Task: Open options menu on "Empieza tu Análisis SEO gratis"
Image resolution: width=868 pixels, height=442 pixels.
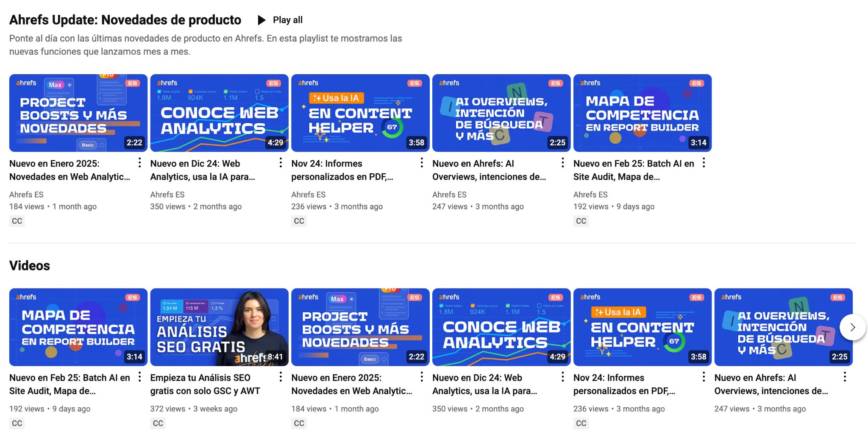Action: pos(280,377)
